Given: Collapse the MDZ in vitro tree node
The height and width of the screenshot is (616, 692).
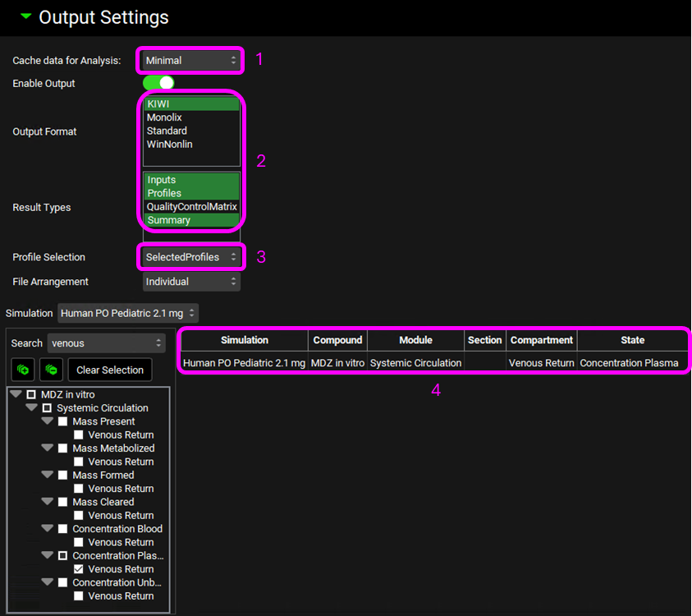Looking at the screenshot, I should pyautogui.click(x=16, y=395).
